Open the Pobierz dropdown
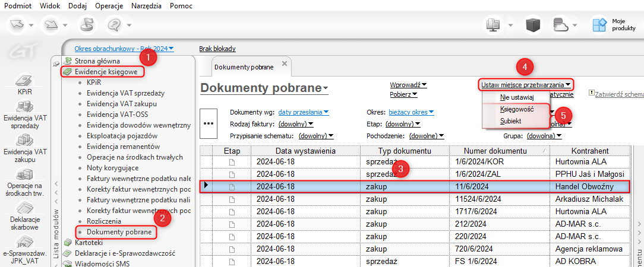The height and width of the screenshot is (267, 644). point(403,94)
